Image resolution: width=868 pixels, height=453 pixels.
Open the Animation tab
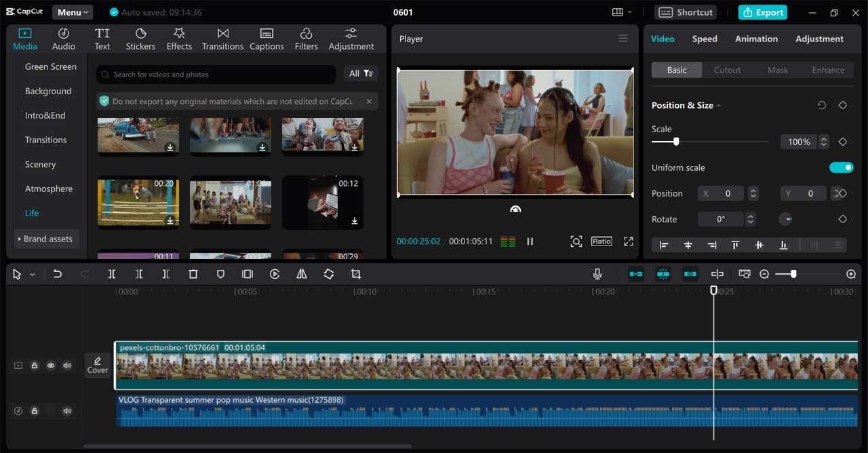tap(756, 39)
